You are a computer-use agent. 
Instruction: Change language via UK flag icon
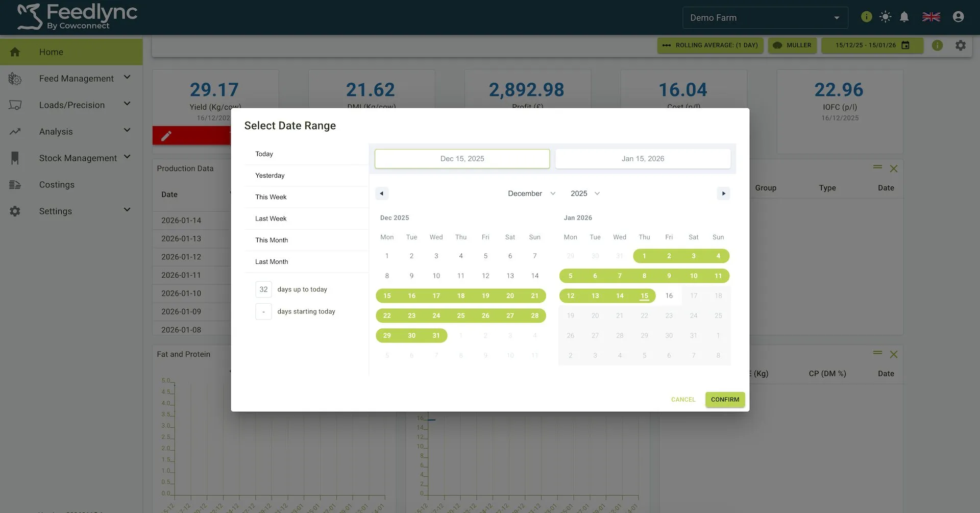[x=931, y=17]
